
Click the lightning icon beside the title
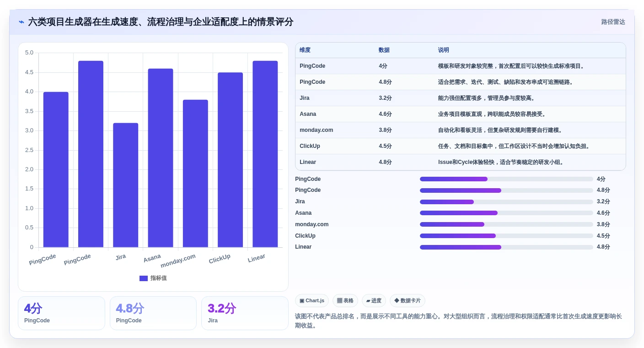point(21,22)
